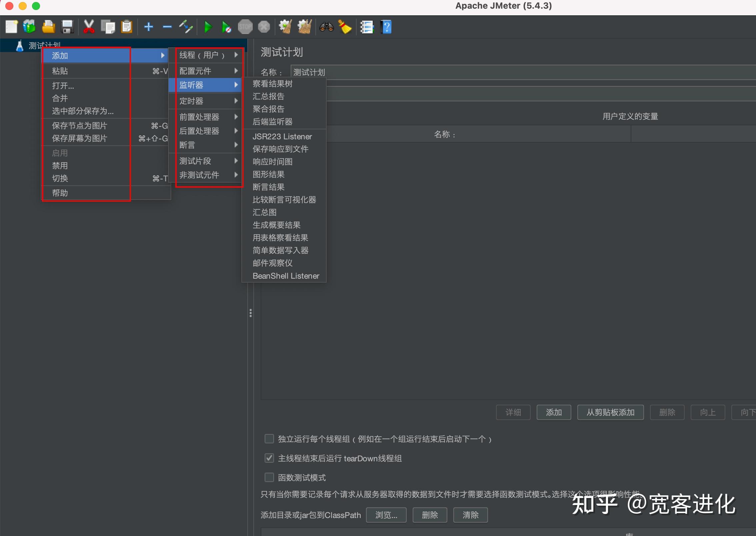
Task: Expand all nodes with the plus icon
Action: [x=148, y=27]
